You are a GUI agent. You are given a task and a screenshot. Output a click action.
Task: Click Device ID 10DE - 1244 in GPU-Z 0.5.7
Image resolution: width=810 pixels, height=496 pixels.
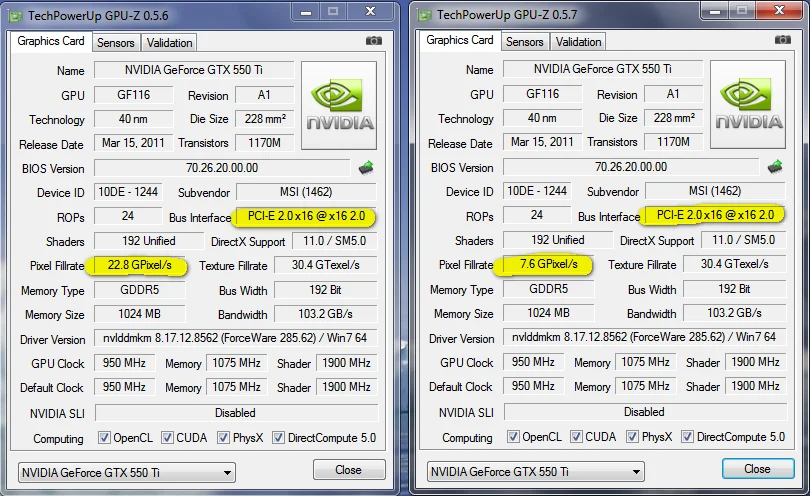click(537, 191)
